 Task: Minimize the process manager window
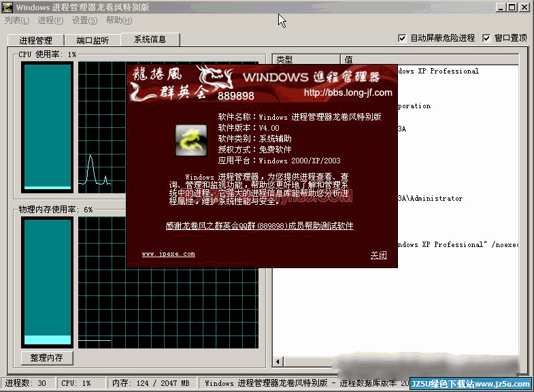click(500, 7)
